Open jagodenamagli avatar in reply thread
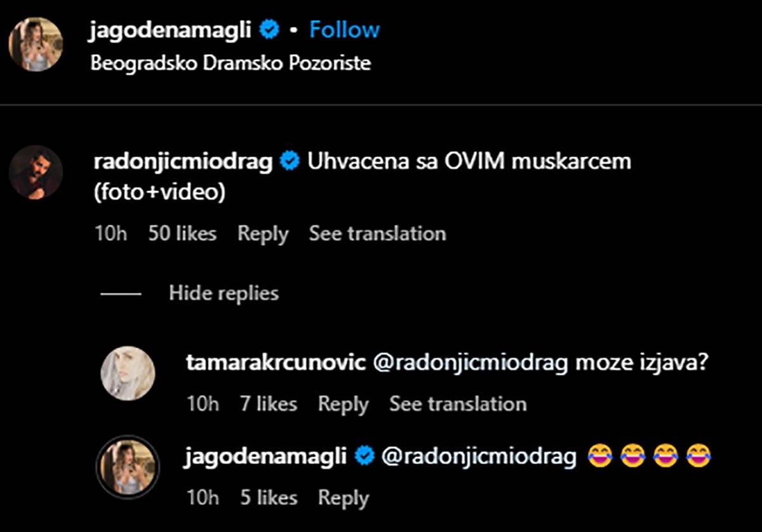 pyautogui.click(x=128, y=467)
